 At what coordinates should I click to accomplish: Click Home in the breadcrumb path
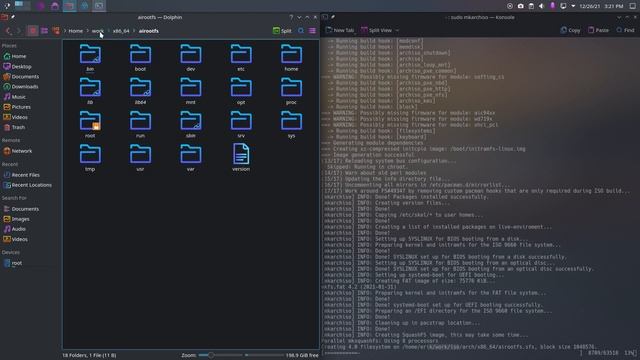pyautogui.click(x=76, y=31)
